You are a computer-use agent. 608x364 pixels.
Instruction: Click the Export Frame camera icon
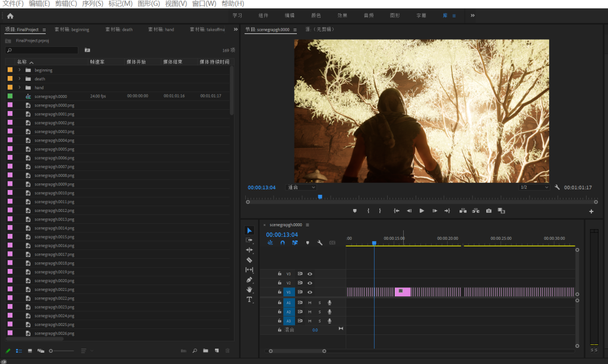(x=489, y=211)
